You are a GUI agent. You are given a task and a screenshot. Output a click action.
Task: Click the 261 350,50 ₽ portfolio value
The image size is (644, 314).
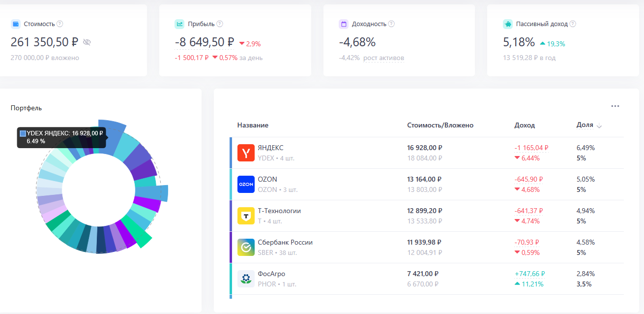[45, 42]
